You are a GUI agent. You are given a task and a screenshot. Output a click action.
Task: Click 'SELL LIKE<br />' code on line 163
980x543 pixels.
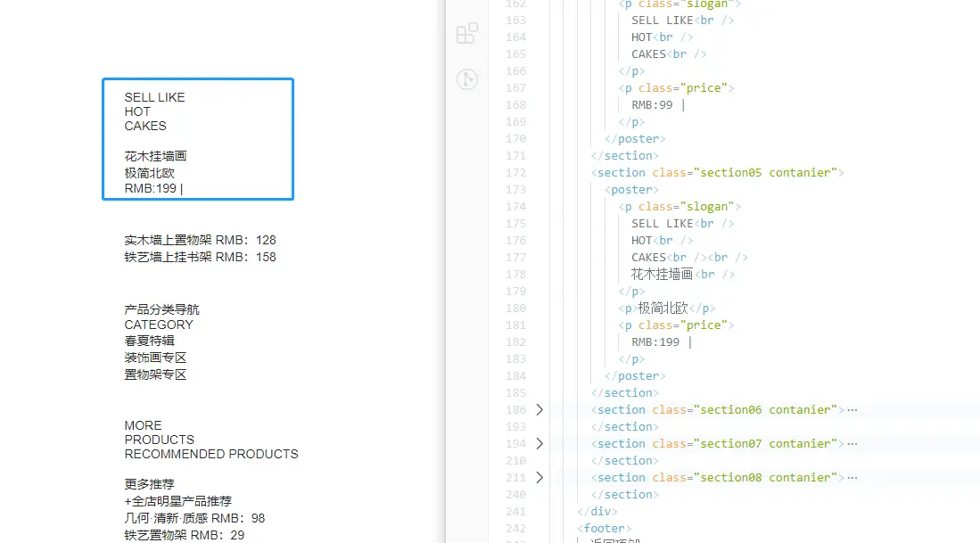coord(682,21)
